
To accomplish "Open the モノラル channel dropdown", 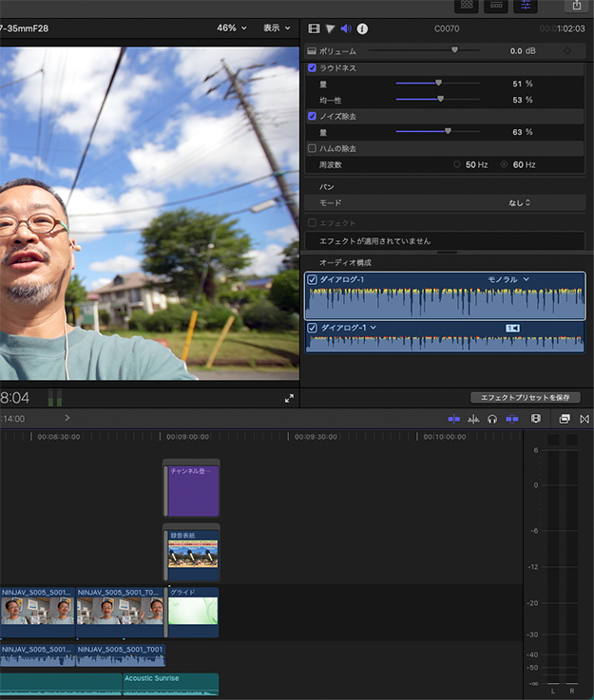I will [508, 279].
